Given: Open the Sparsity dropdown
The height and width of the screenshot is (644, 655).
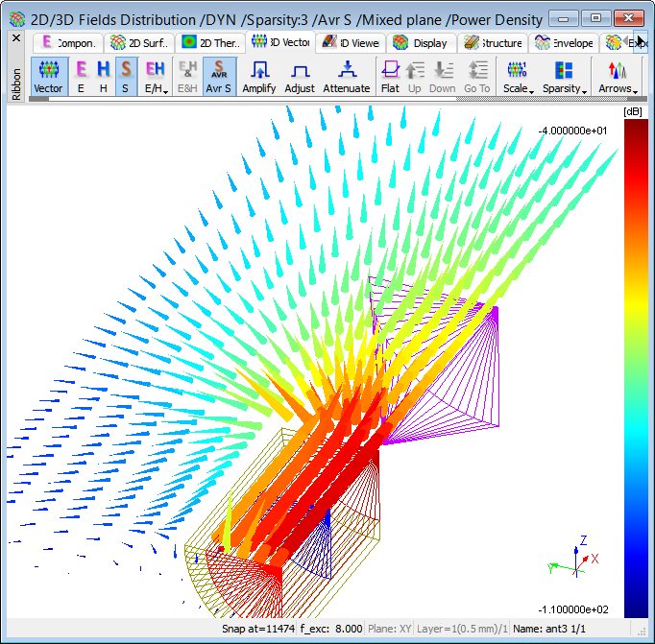Looking at the screenshot, I should (x=563, y=76).
